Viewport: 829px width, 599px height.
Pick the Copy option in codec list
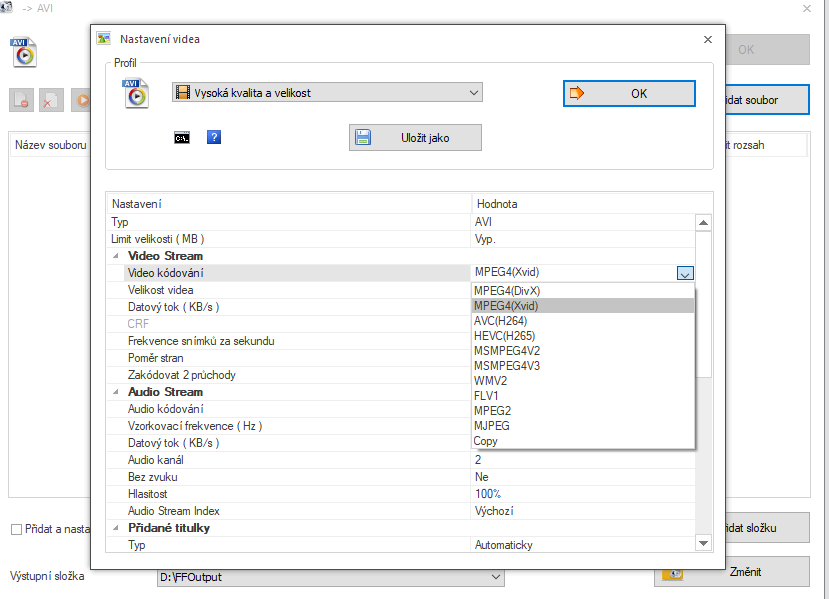point(486,441)
